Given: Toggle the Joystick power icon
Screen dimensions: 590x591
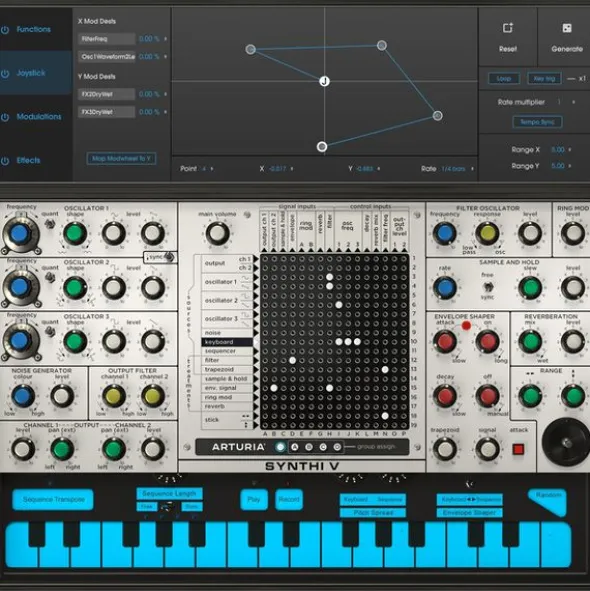Looking at the screenshot, I should click(5, 73).
